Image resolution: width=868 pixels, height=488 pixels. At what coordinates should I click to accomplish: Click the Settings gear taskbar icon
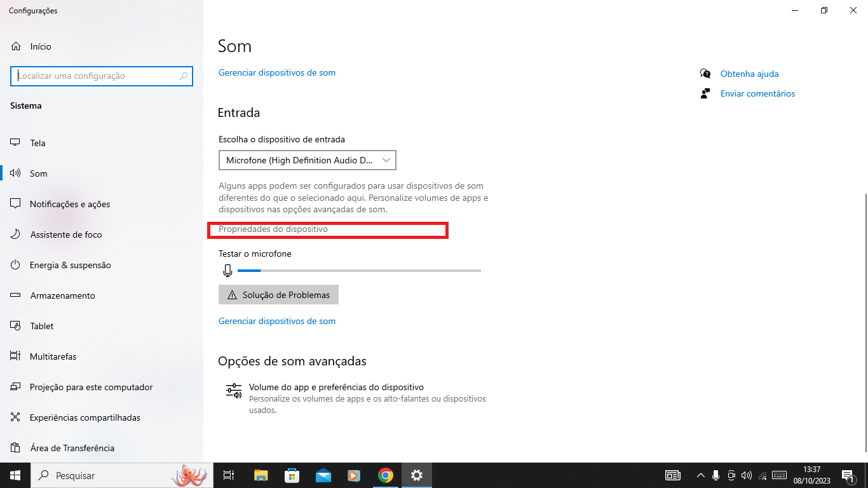[416, 475]
